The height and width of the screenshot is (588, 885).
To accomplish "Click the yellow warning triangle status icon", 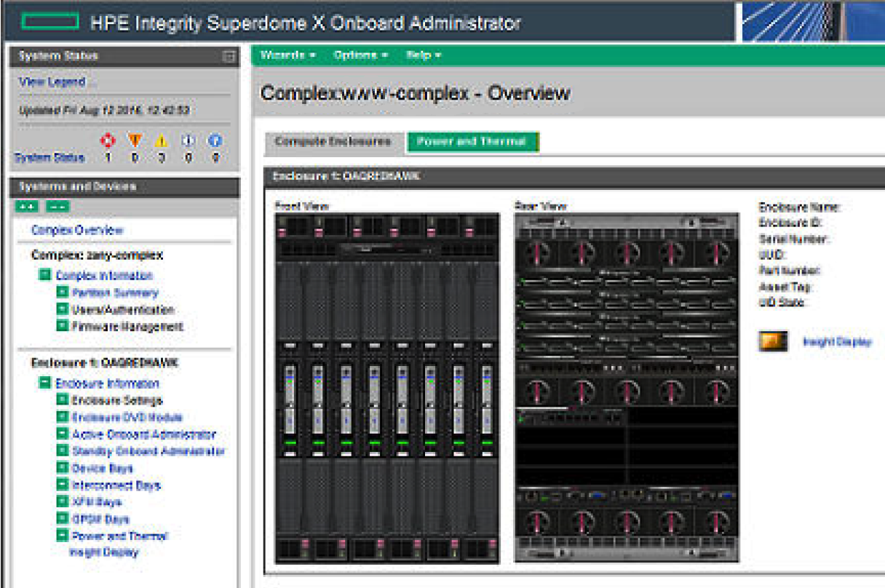I will click(162, 140).
